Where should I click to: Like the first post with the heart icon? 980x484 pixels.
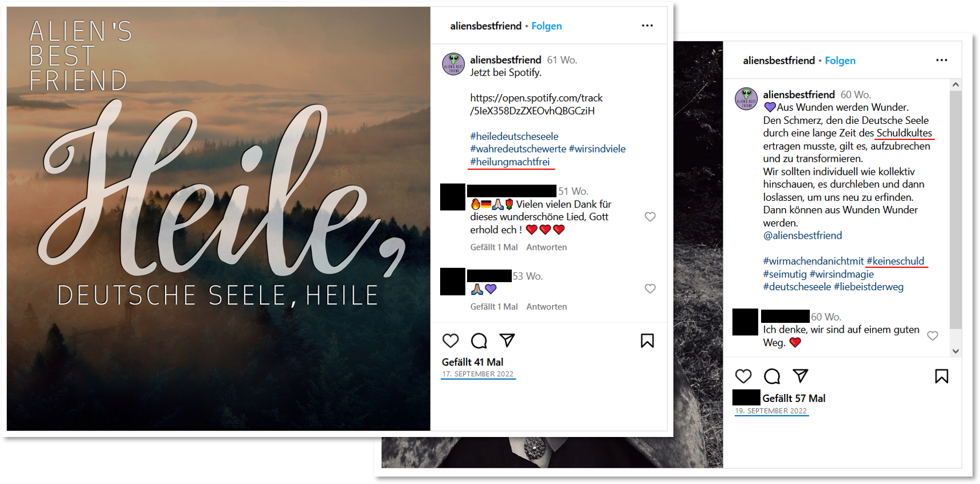(x=450, y=341)
